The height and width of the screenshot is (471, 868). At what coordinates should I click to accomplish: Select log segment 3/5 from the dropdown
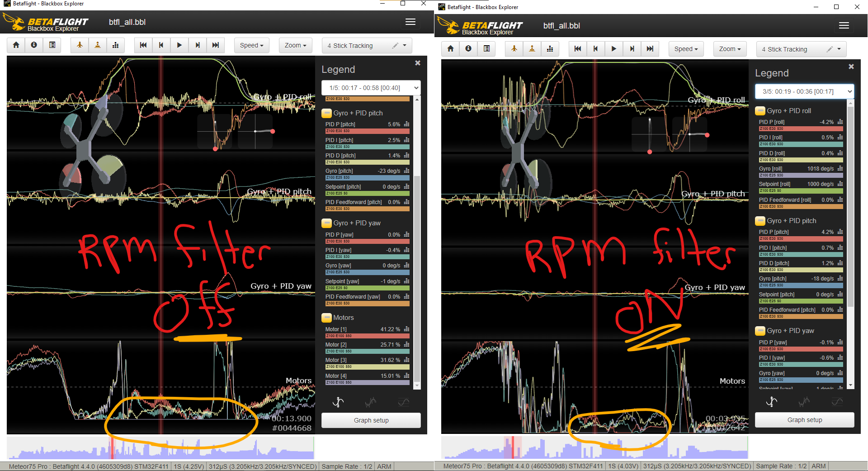tap(804, 91)
